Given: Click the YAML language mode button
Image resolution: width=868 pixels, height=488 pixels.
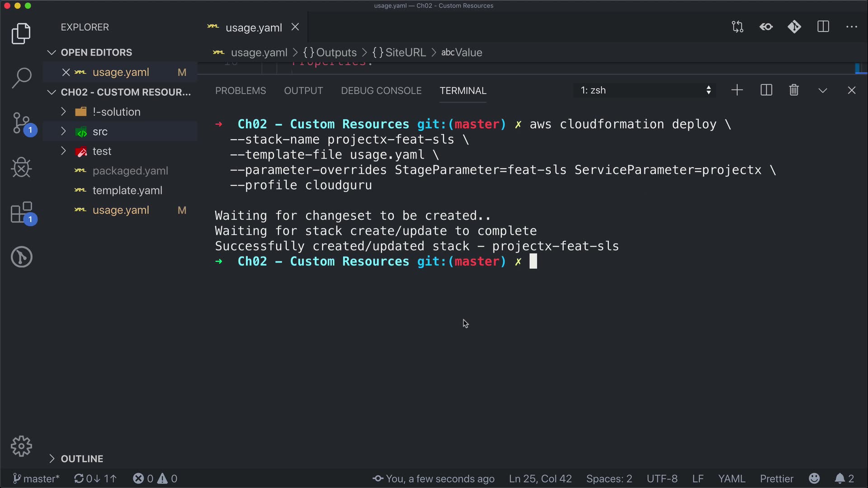Looking at the screenshot, I should coord(731,479).
